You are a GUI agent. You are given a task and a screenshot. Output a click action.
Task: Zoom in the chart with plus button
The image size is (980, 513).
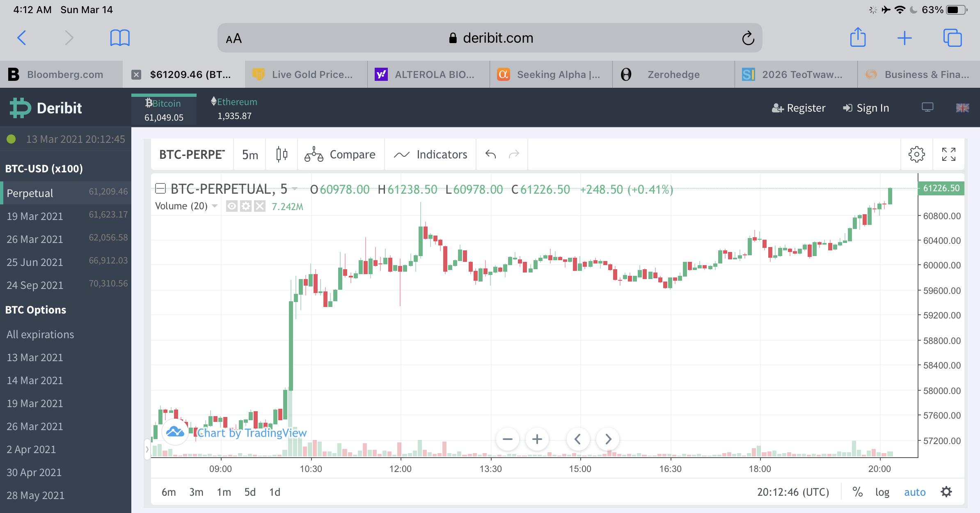click(537, 439)
